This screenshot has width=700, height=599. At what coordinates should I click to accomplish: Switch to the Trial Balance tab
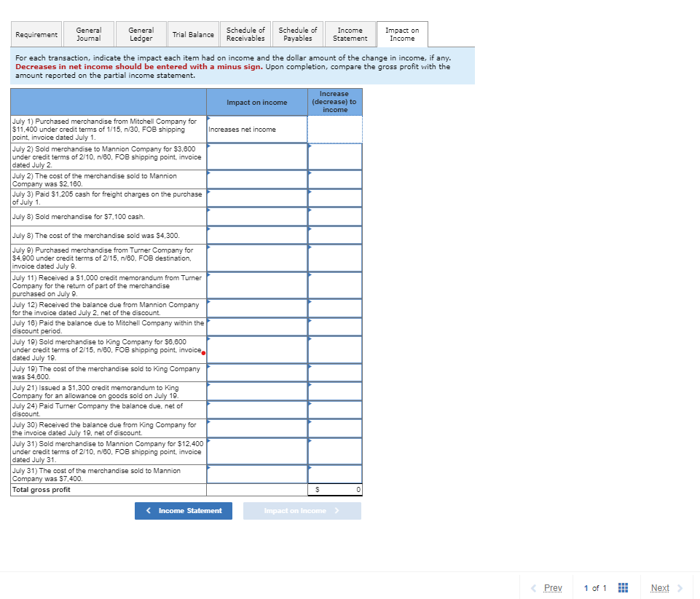tap(192, 33)
